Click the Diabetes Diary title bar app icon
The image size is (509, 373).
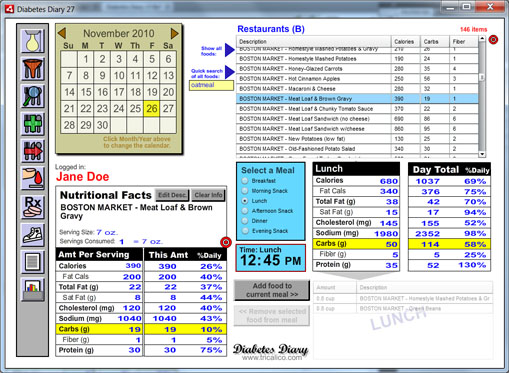(9, 8)
